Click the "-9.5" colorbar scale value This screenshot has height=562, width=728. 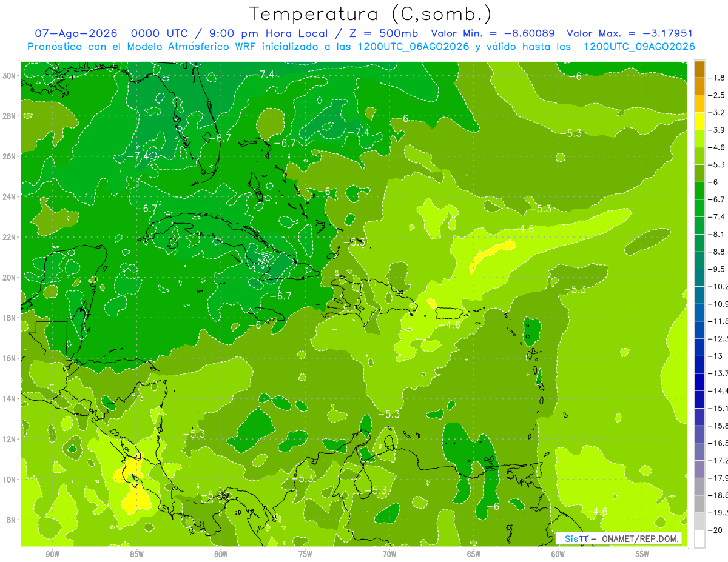pos(717,269)
